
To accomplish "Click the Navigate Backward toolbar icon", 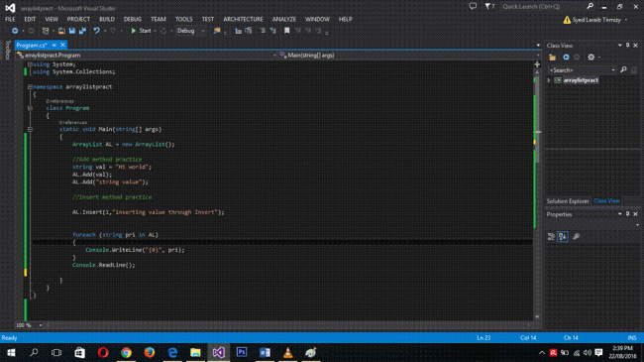I will pyautogui.click(x=15, y=31).
